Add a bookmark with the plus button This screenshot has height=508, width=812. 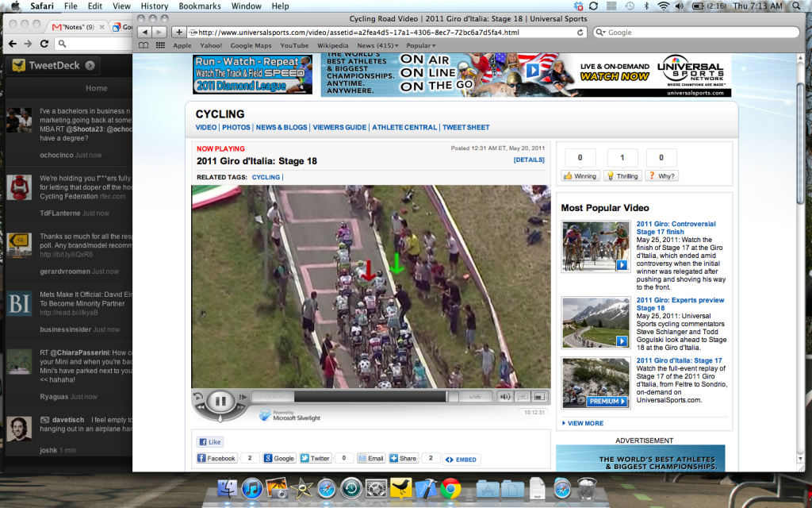point(178,32)
